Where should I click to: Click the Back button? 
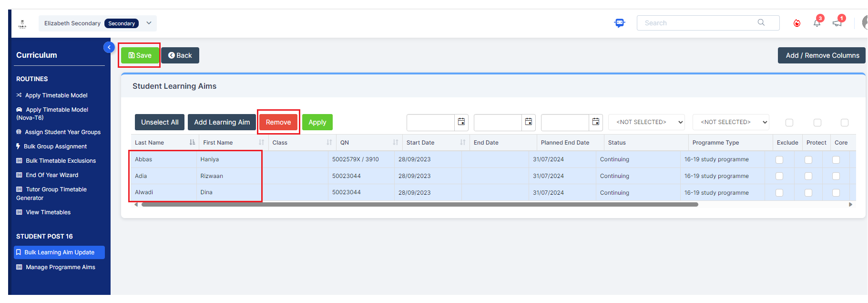(x=180, y=55)
